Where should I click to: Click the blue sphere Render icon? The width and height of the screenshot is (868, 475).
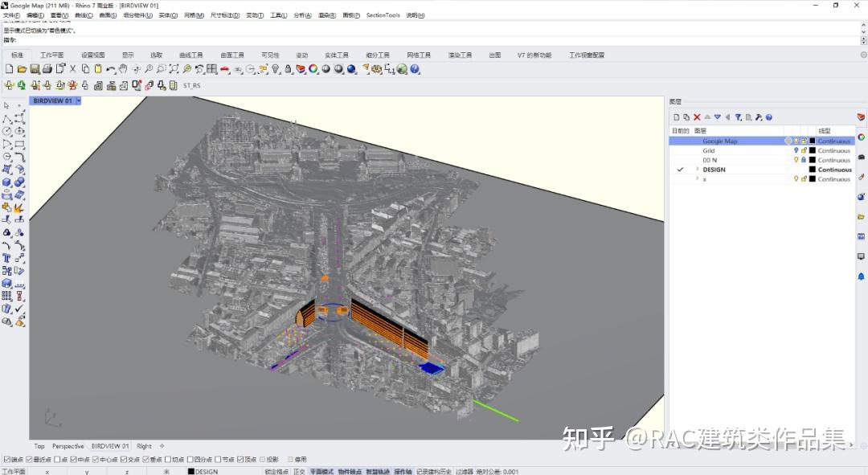coord(351,69)
